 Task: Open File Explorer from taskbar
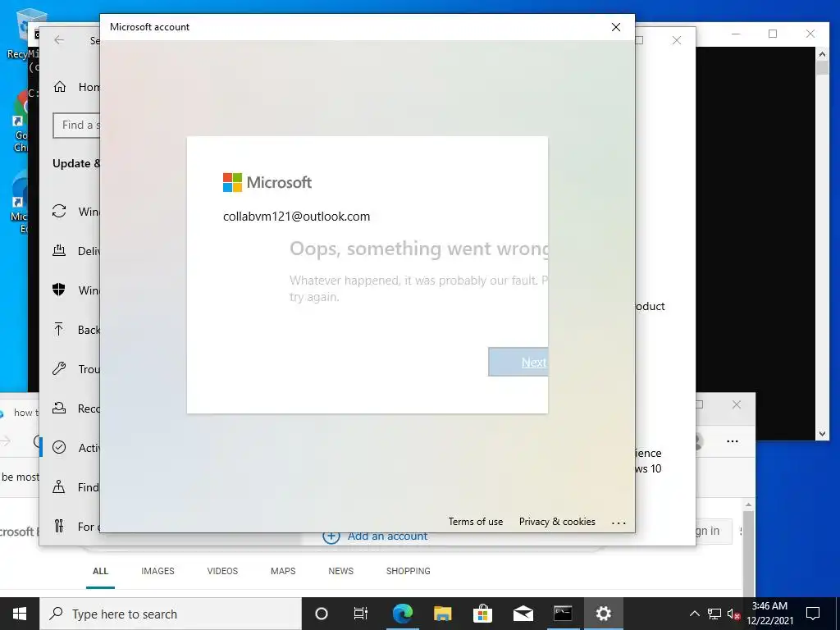tap(442, 614)
